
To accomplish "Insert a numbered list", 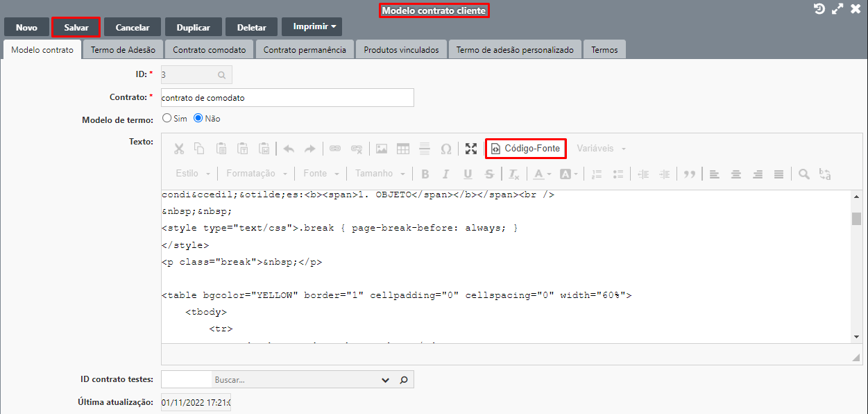I will tap(597, 174).
